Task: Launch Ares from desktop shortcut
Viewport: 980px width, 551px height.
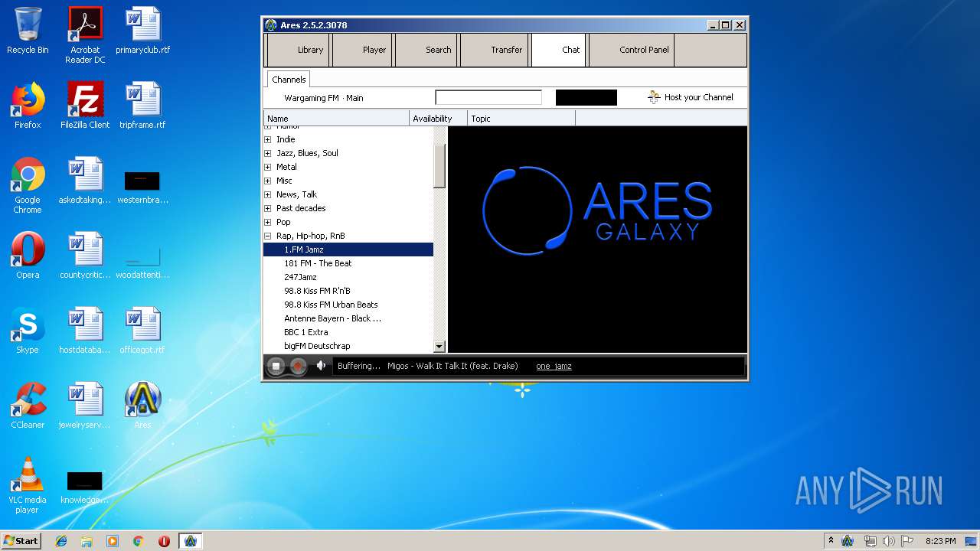Action: point(142,406)
